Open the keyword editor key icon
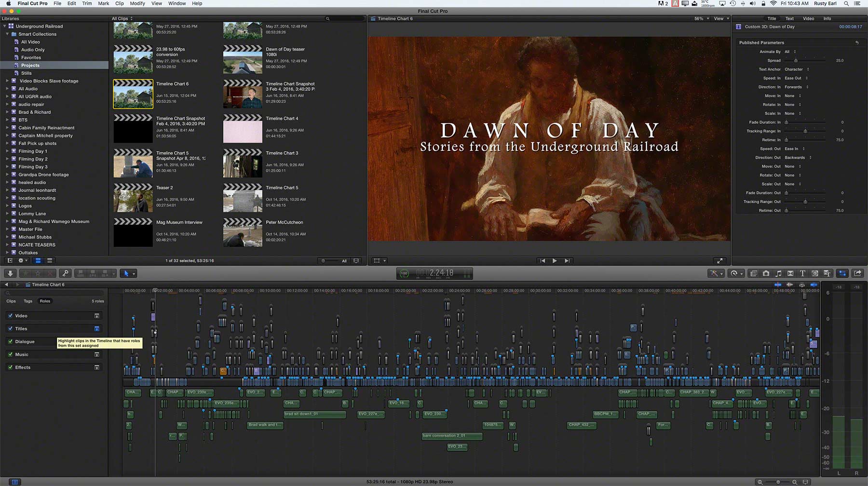 pyautogui.click(x=66, y=273)
